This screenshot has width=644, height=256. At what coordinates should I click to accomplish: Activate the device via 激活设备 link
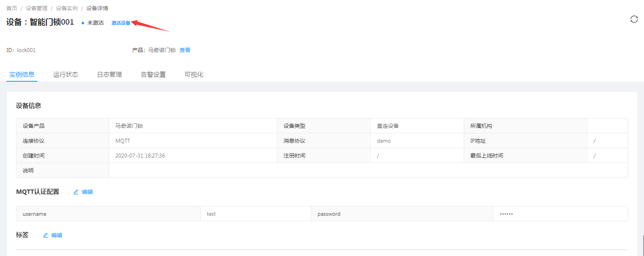pyautogui.click(x=121, y=23)
